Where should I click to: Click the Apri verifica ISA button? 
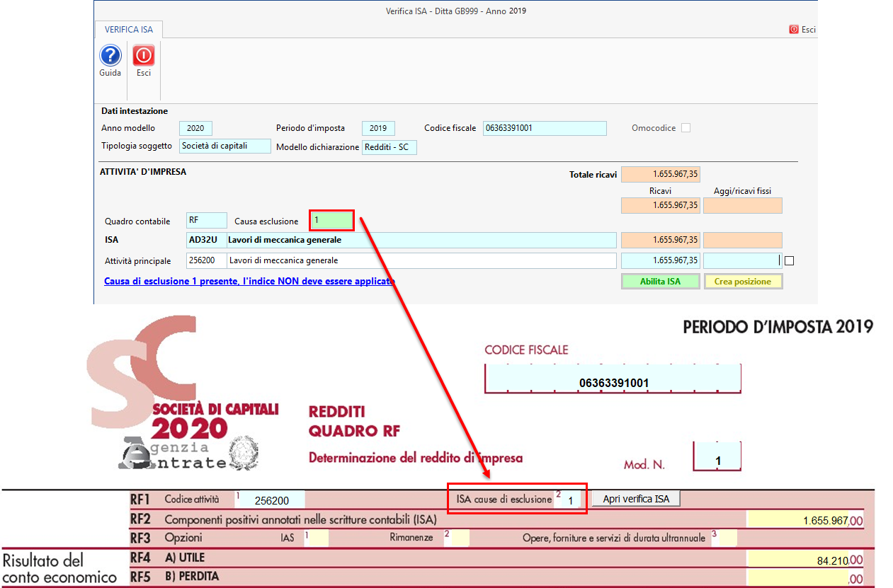tap(635, 499)
